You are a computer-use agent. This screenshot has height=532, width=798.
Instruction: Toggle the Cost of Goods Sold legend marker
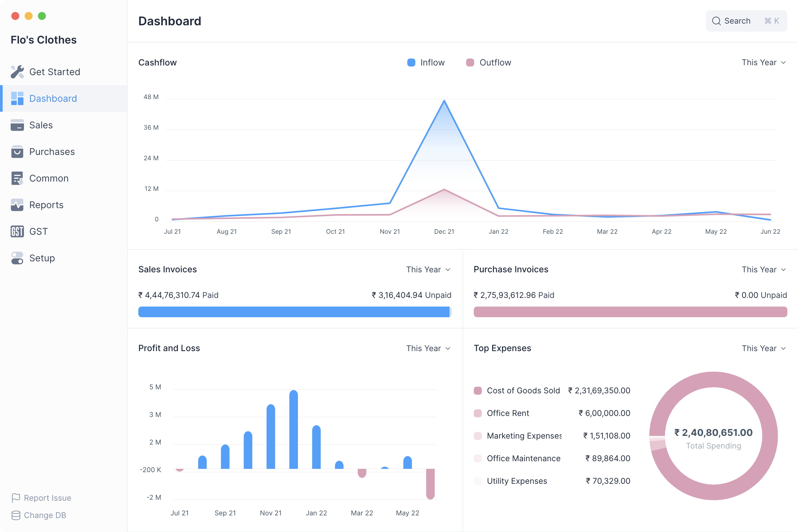[x=478, y=390]
